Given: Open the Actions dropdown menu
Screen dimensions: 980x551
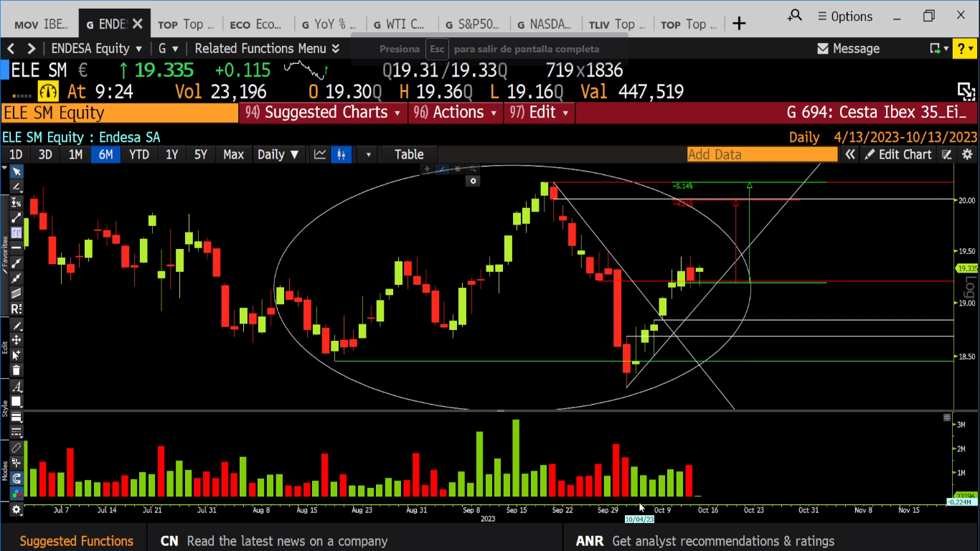Looking at the screenshot, I should click(456, 113).
